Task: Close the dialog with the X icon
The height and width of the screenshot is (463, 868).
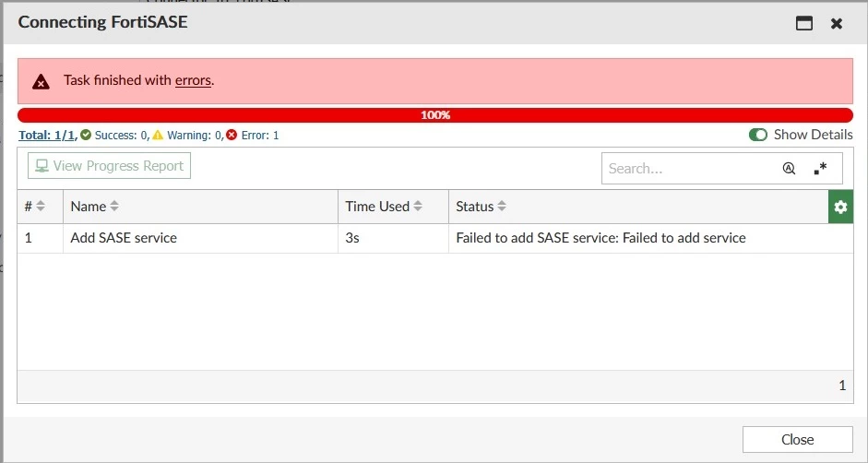Action: click(837, 23)
